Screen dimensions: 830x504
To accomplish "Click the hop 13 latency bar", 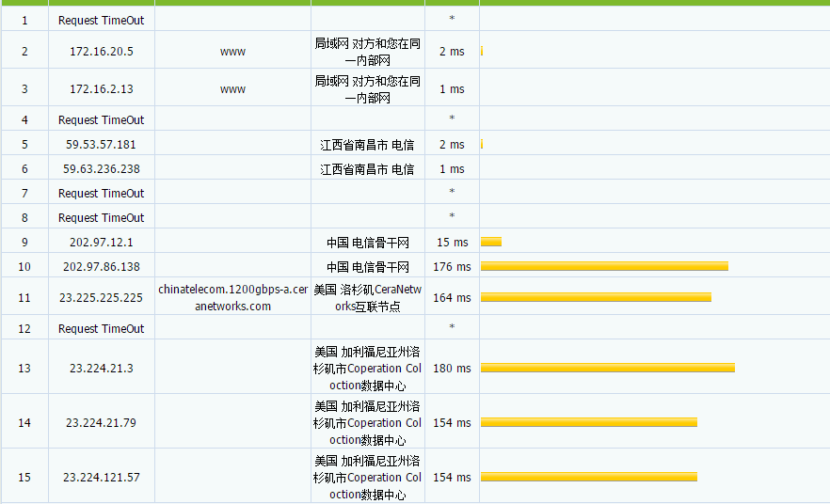I will coord(608,368).
